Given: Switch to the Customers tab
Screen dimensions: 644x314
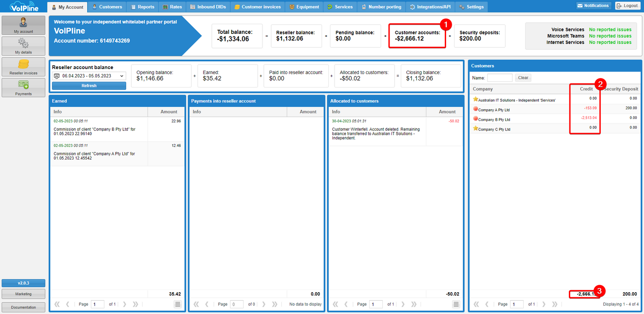Looking at the screenshot, I should point(107,7).
